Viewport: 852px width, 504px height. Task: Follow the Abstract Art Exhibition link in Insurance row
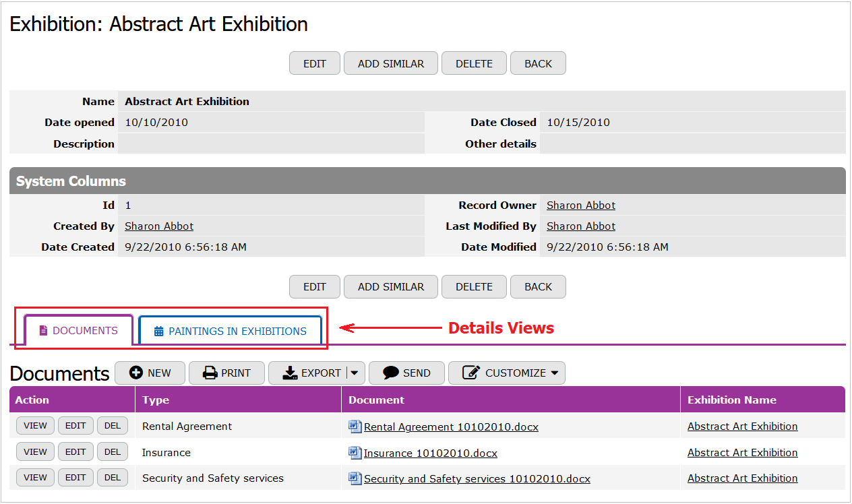tap(742, 453)
